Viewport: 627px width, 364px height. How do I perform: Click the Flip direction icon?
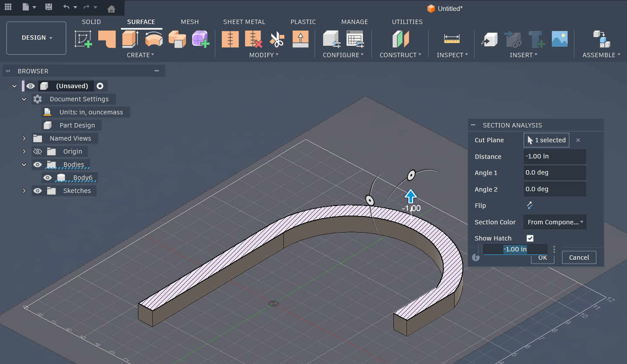point(530,205)
